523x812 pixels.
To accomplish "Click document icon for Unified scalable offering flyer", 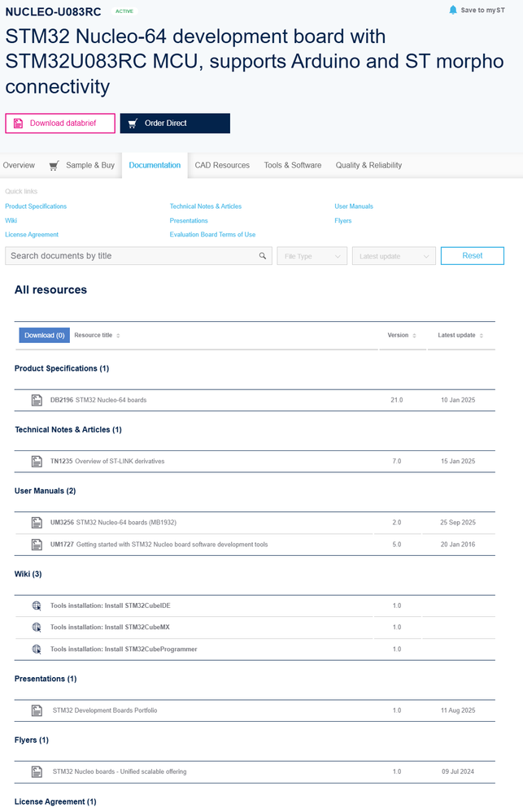I will (x=37, y=771).
